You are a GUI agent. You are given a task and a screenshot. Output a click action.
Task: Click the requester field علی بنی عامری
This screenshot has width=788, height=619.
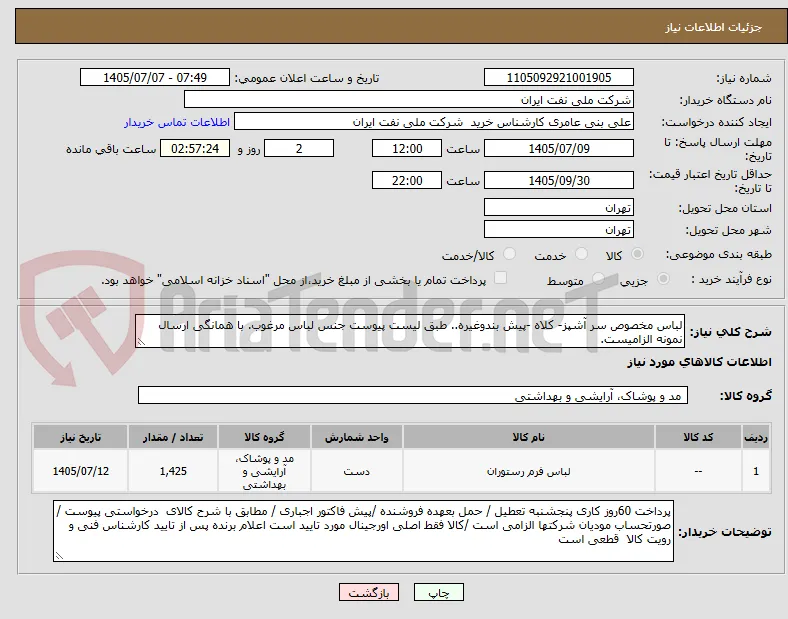[x=434, y=122]
